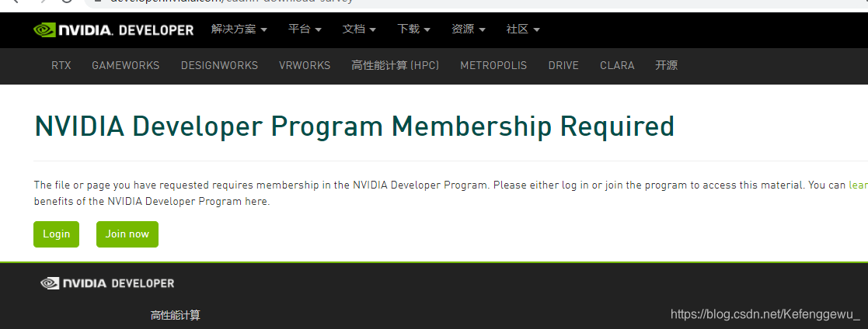
Task: Expand the 下载 dropdown menu
Action: 413,29
